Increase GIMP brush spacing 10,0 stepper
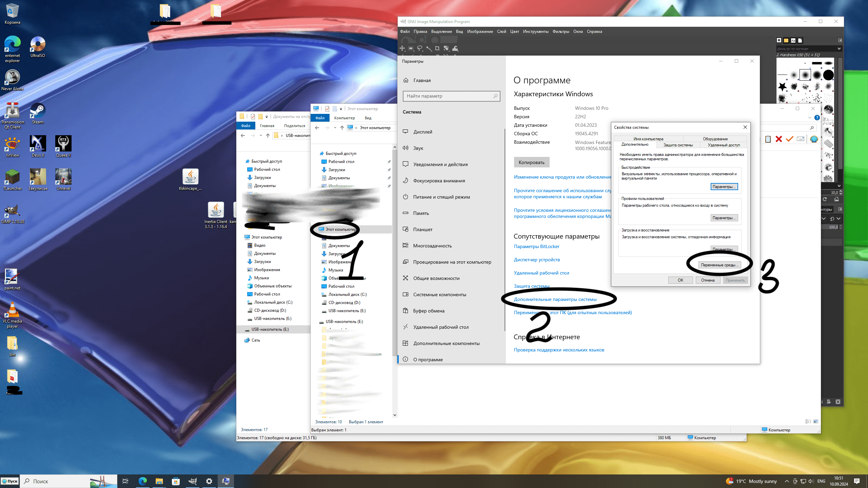 click(841, 191)
